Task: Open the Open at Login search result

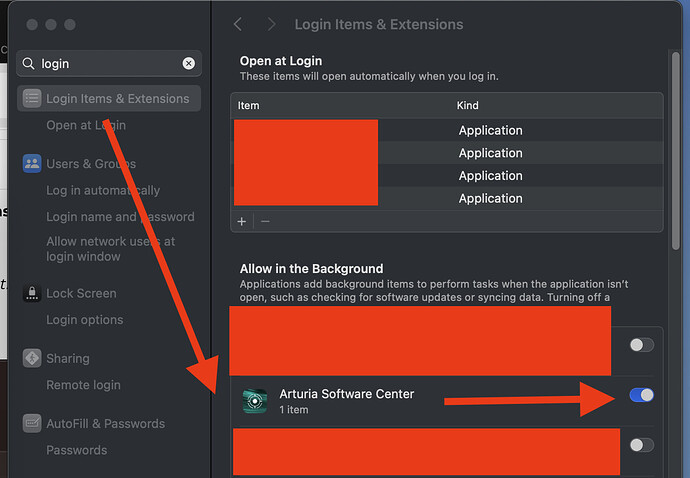Action: [86, 125]
